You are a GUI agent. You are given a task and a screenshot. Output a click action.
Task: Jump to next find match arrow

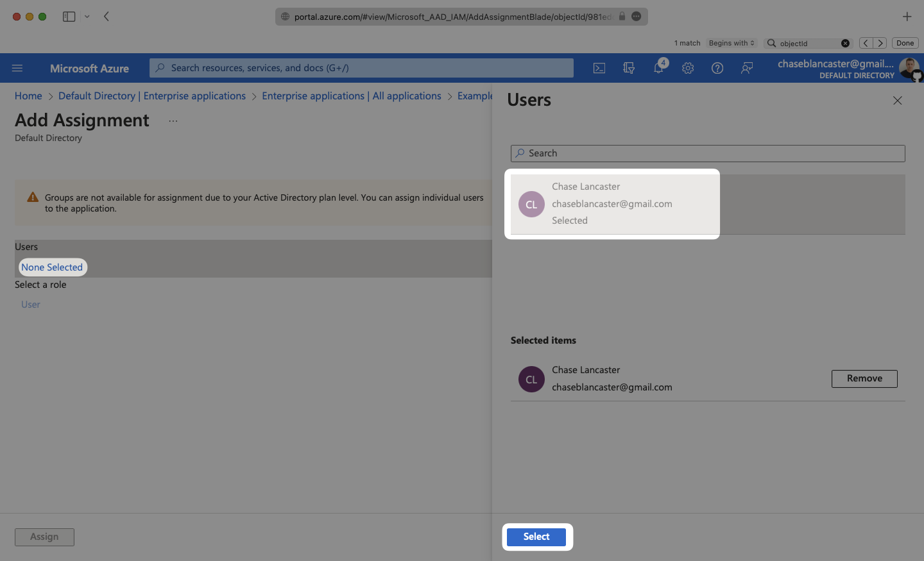(x=880, y=44)
